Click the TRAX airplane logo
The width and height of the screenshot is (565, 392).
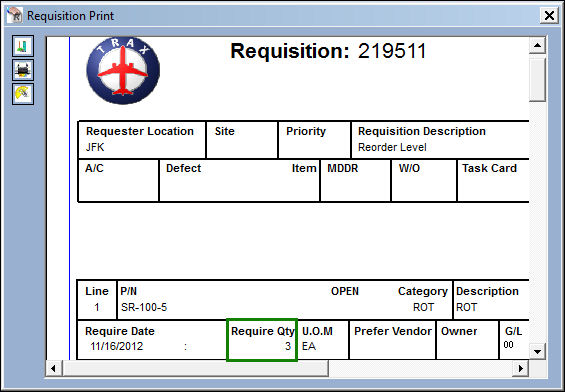(123, 70)
